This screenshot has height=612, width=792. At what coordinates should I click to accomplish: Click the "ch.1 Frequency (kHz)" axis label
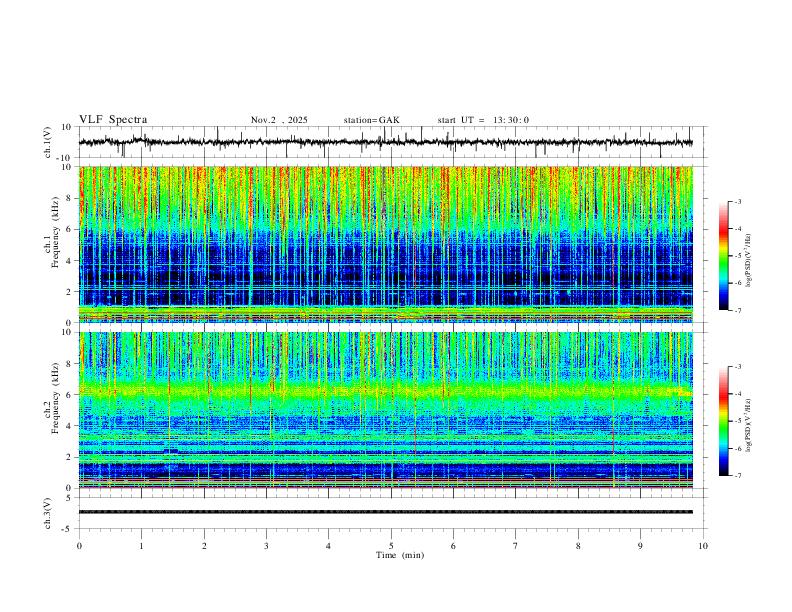(x=52, y=232)
